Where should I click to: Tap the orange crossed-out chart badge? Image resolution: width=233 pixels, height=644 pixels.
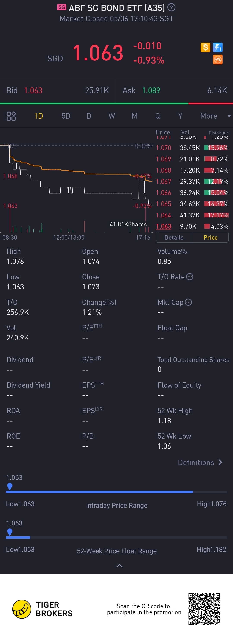click(218, 60)
